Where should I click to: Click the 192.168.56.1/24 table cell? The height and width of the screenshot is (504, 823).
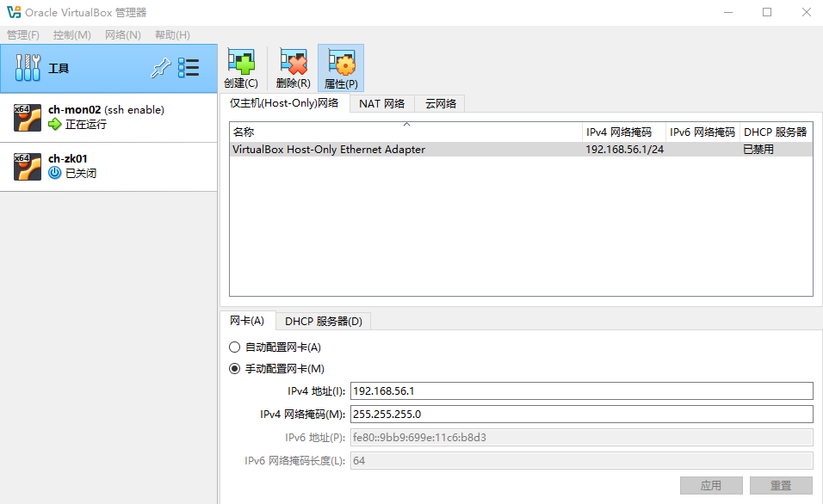(625, 150)
